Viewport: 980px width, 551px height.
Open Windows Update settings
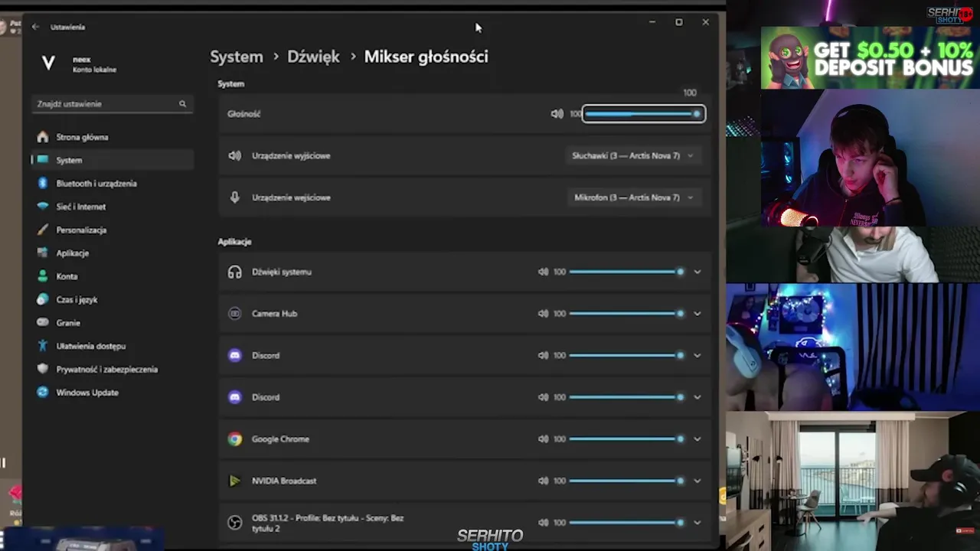pos(113,393)
